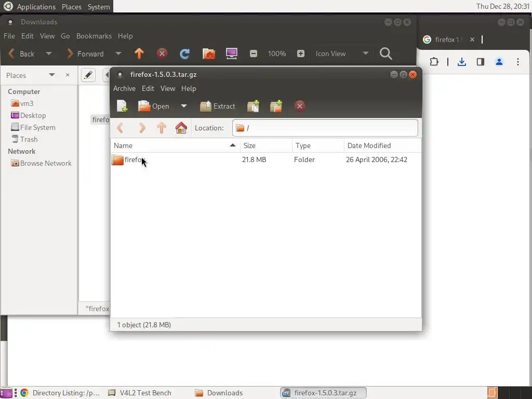This screenshot has width=532, height=399.
Task: Expand the Back history dropdown arrow
Action: pos(48,54)
